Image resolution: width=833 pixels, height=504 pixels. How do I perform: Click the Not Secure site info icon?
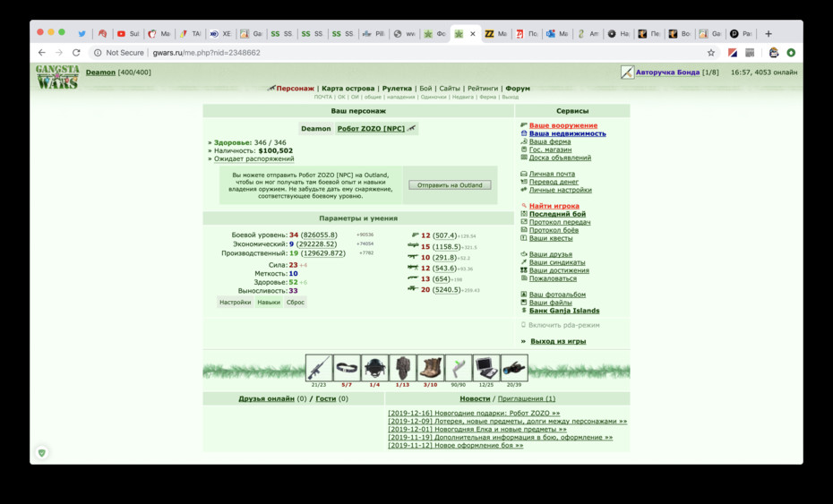[x=98, y=53]
